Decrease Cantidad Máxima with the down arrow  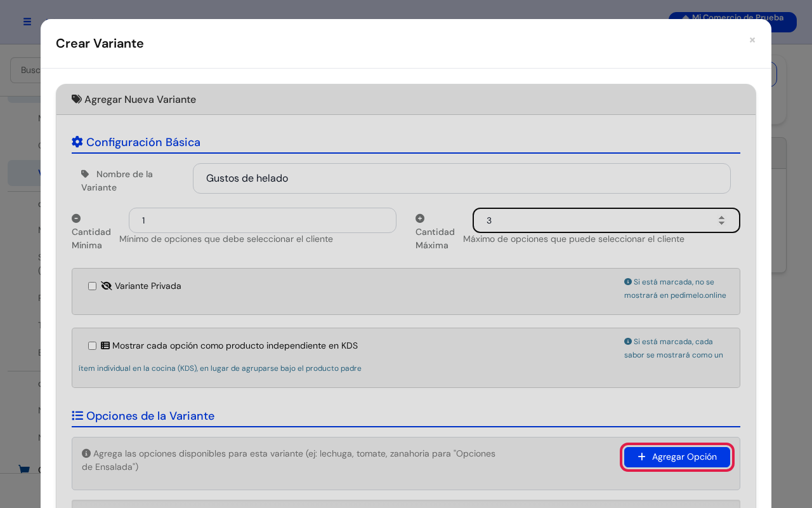point(721,224)
